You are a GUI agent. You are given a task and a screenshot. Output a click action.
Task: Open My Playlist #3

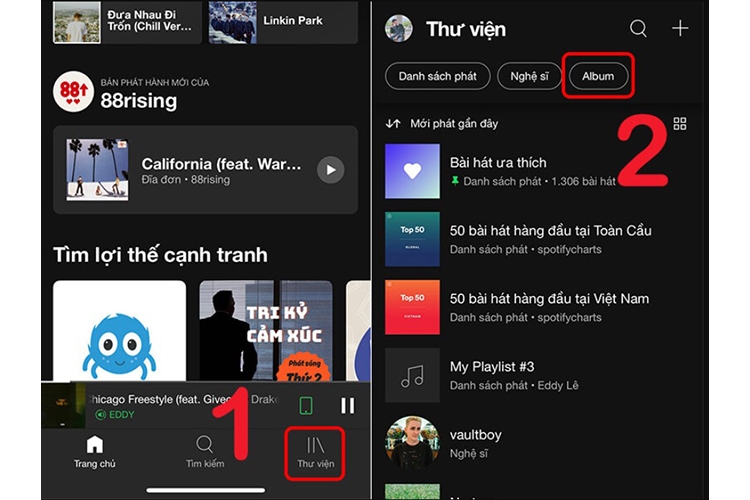536,375
